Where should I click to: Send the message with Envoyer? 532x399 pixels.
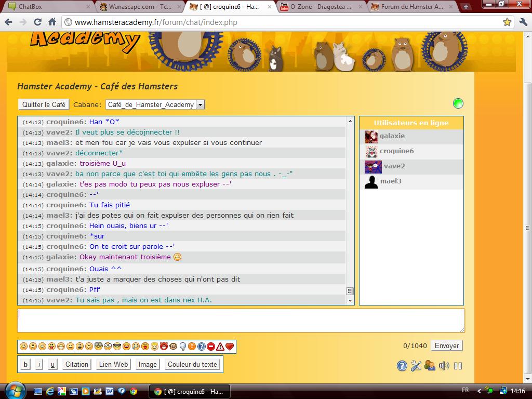point(446,345)
